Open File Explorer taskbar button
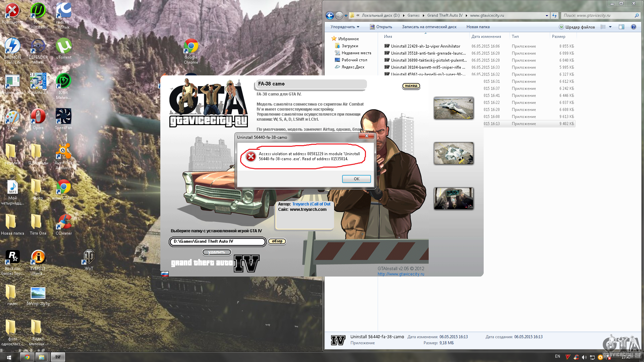644x362 pixels. 42,357
